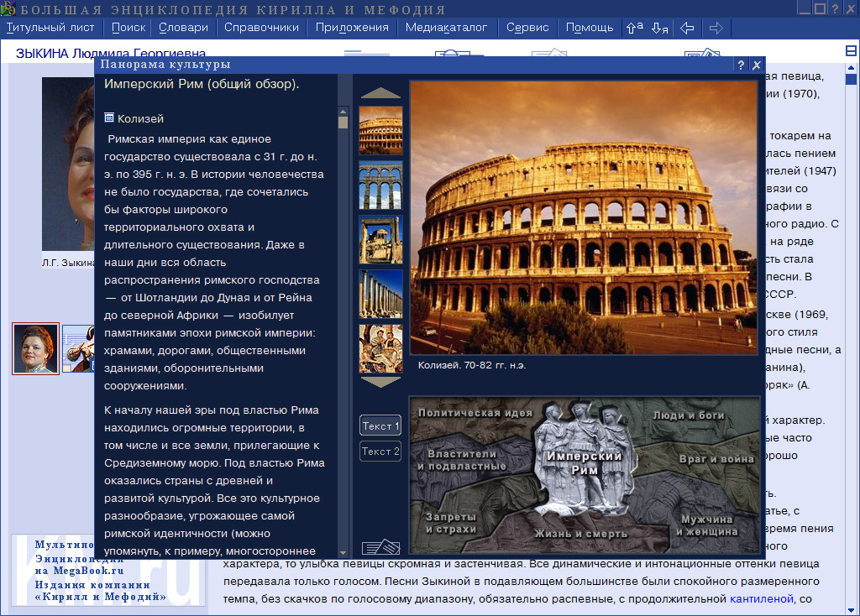Image resolution: width=860 pixels, height=616 pixels.
Task: Show next thumbnails with the down triangle
Action: click(x=380, y=382)
